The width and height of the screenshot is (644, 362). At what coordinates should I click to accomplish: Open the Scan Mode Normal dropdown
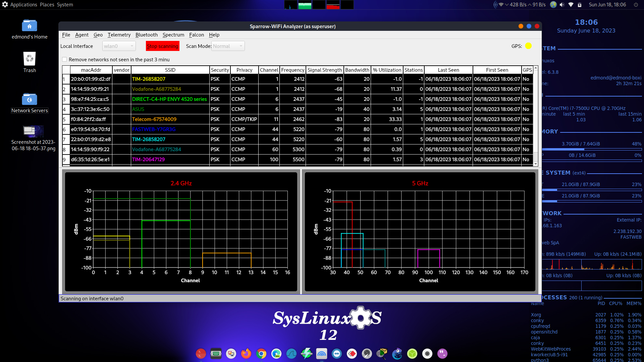[x=228, y=46]
